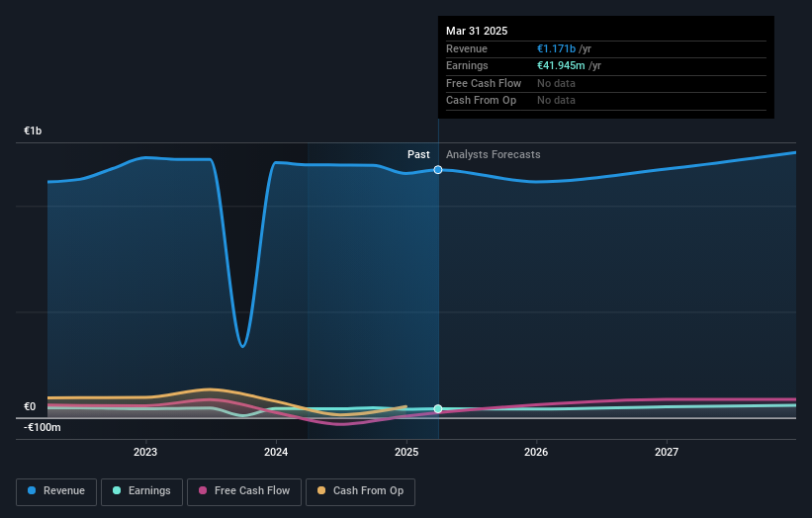Viewport: 812px width, 518px height.
Task: Click the €1.171b revenue value in tooltip
Action: click(x=556, y=48)
